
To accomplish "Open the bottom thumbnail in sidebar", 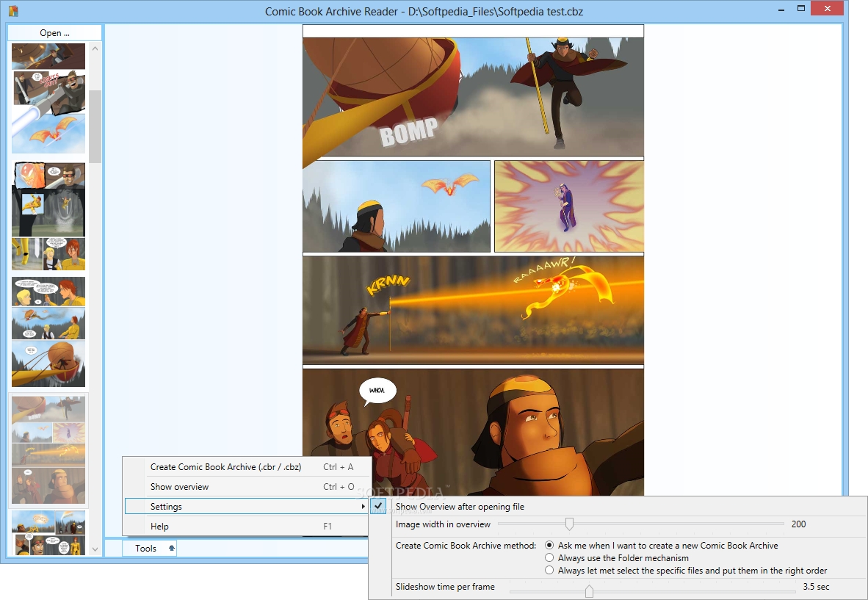I will tap(48, 533).
